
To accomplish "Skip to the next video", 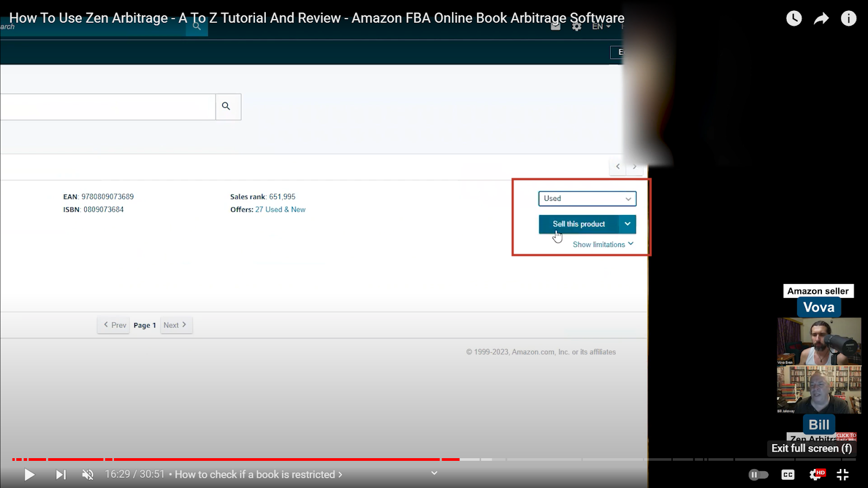I will [x=61, y=475].
